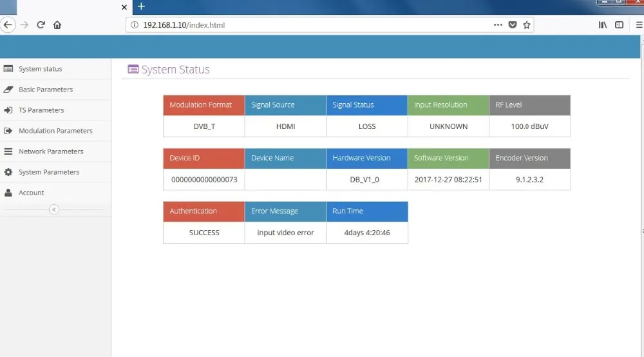644x357 pixels.
Task: Click the Input Resolution column header
Action: pos(448,105)
